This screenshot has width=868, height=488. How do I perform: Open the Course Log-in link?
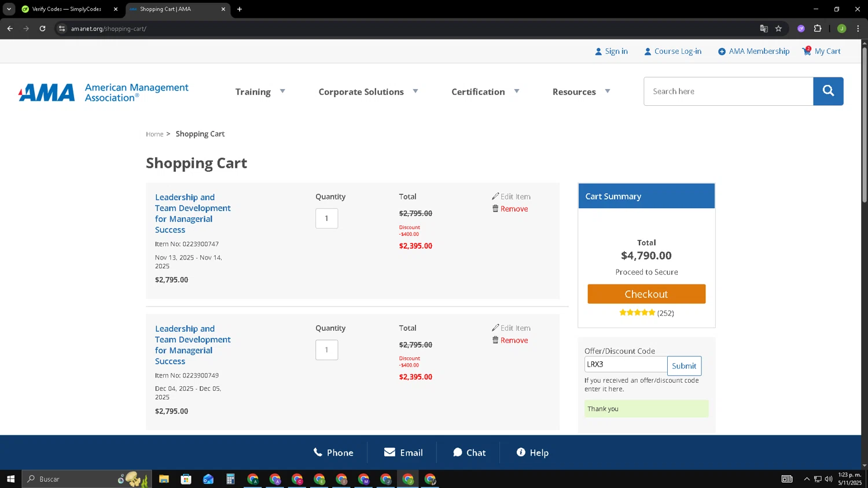coord(672,51)
